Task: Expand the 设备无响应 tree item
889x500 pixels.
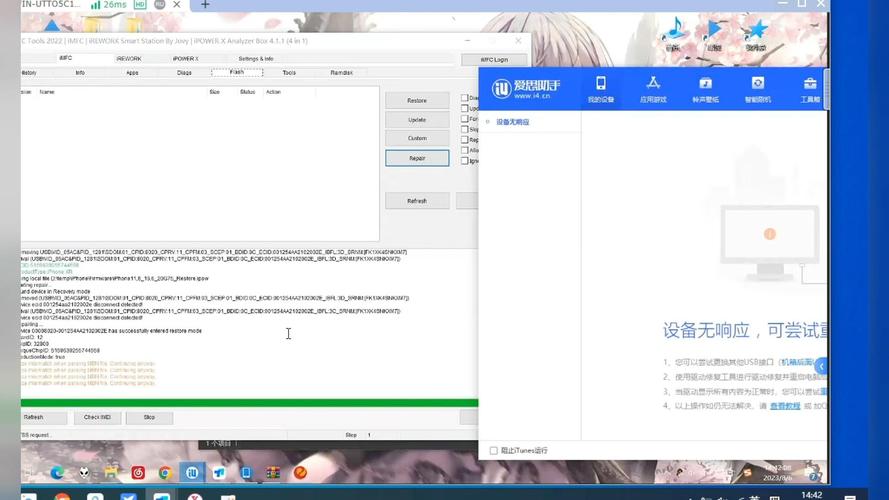Action: [x=487, y=122]
